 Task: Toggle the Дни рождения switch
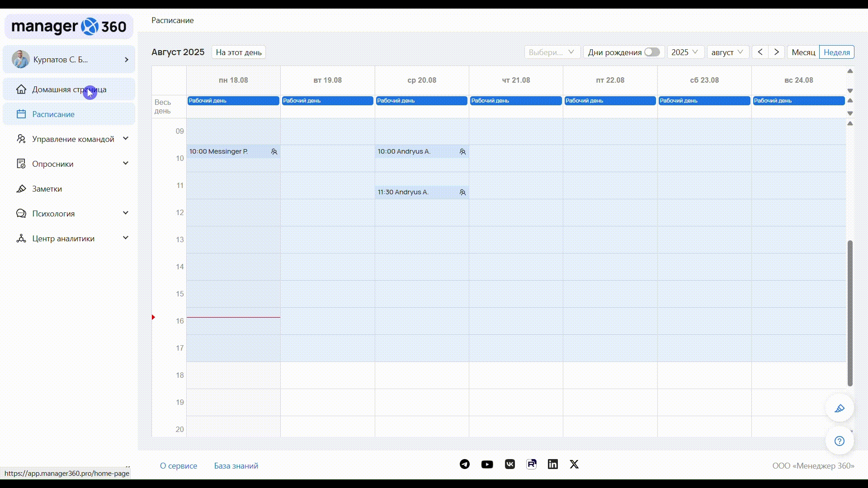(x=652, y=52)
